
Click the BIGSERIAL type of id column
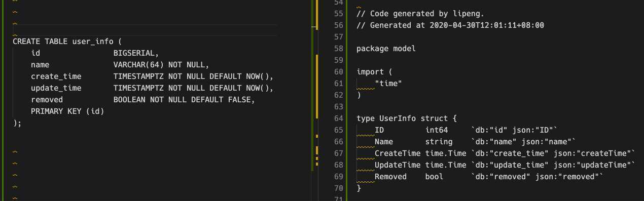[136, 53]
